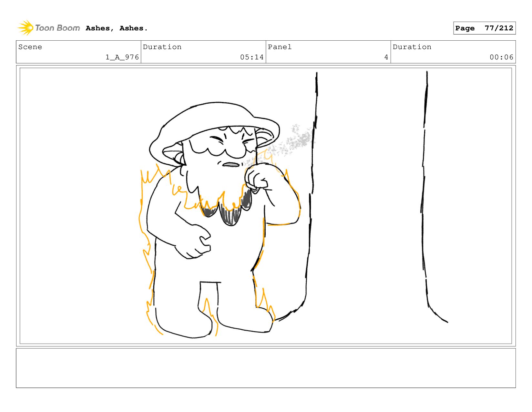The width and height of the screenshot is (532, 412).
Task: Click the scene duration value '05:14'
Action: click(252, 57)
